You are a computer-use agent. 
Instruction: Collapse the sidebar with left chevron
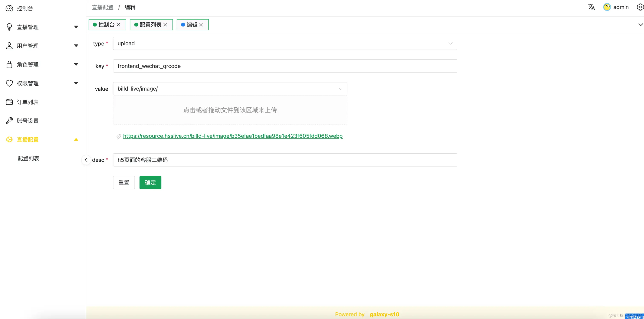[x=86, y=160]
